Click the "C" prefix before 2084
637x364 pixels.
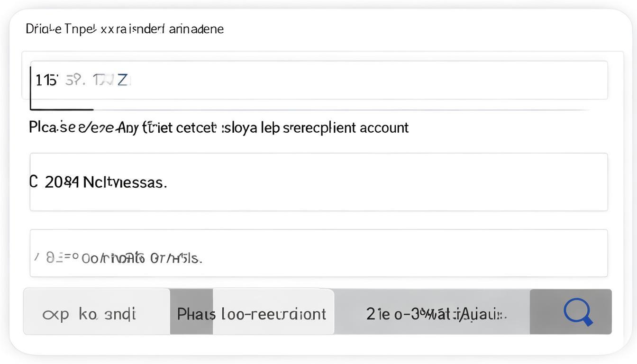34,182
